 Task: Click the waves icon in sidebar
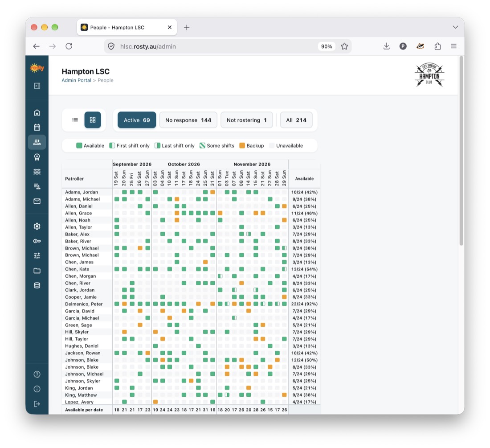[37, 172]
